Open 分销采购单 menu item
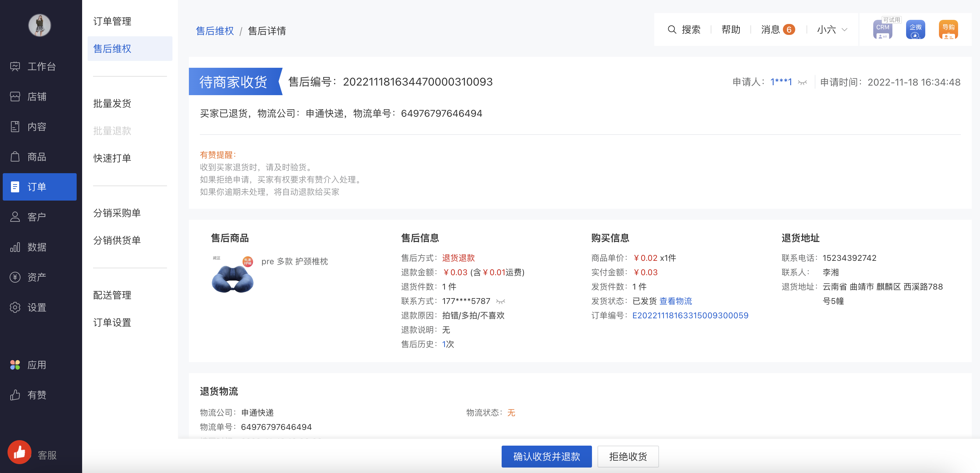 coord(117,213)
